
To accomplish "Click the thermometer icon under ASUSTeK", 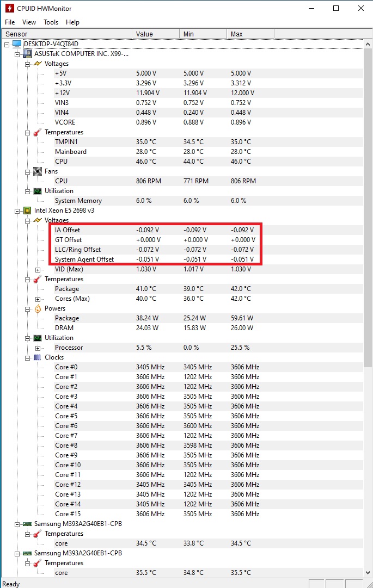I will click(38, 132).
